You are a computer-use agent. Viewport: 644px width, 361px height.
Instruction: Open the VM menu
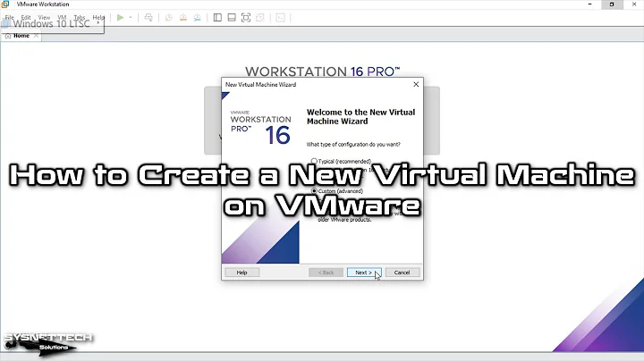pos(62,18)
